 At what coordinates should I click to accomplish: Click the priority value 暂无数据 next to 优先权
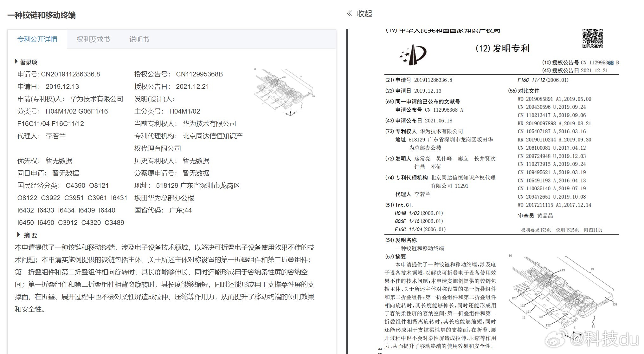point(59,161)
